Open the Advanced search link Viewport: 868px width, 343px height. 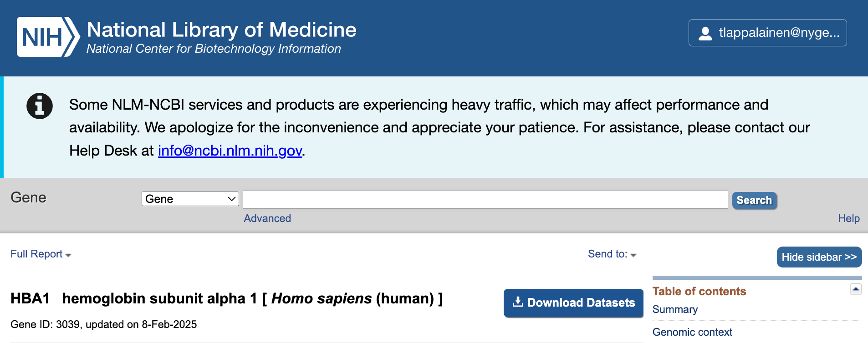click(267, 218)
